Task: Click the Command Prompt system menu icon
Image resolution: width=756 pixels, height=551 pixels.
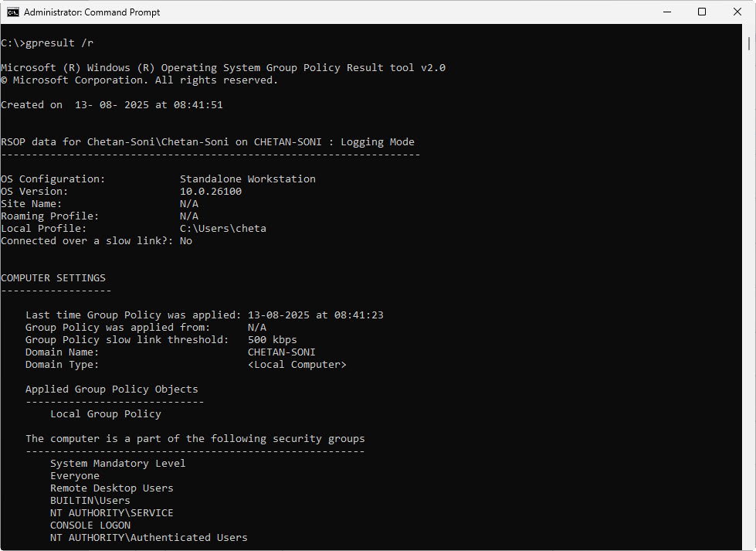Action: point(12,12)
